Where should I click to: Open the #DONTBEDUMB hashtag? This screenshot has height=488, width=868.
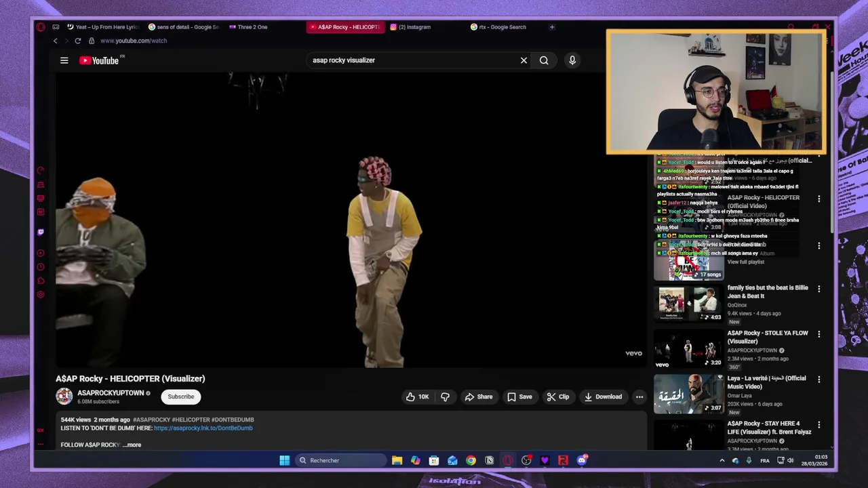coord(233,420)
